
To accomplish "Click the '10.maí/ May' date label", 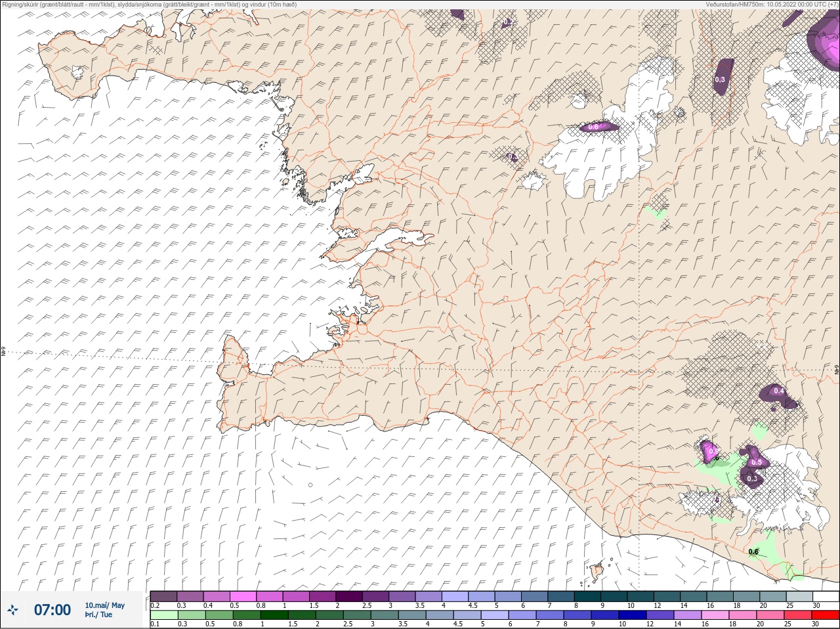I will pos(105,605).
